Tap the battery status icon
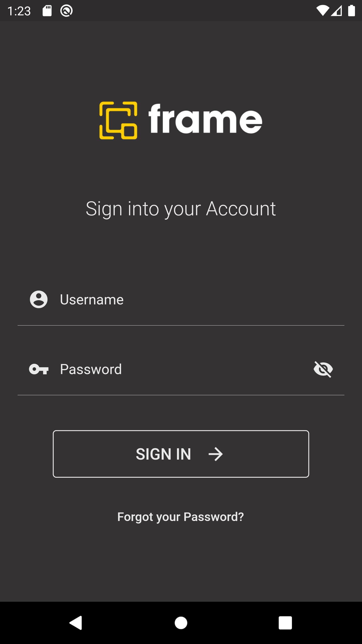The height and width of the screenshot is (644, 362). coord(351,11)
